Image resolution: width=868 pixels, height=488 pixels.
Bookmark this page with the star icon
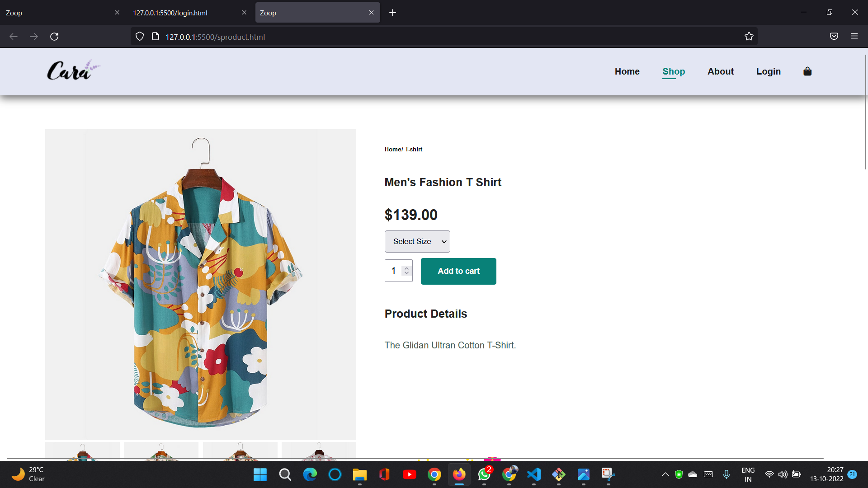click(749, 37)
